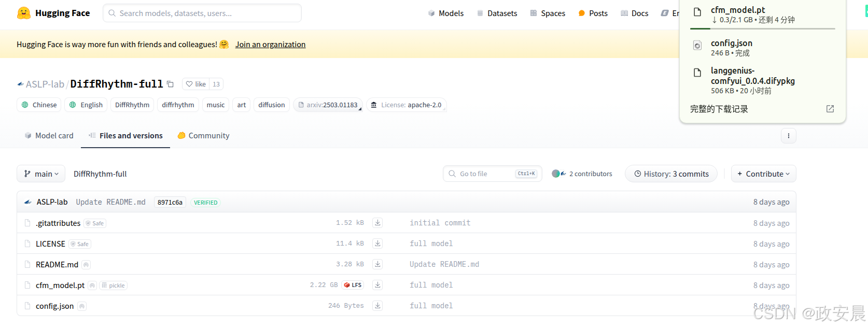
Task: Download cfm_model.pt using its download icon
Action: click(378, 285)
